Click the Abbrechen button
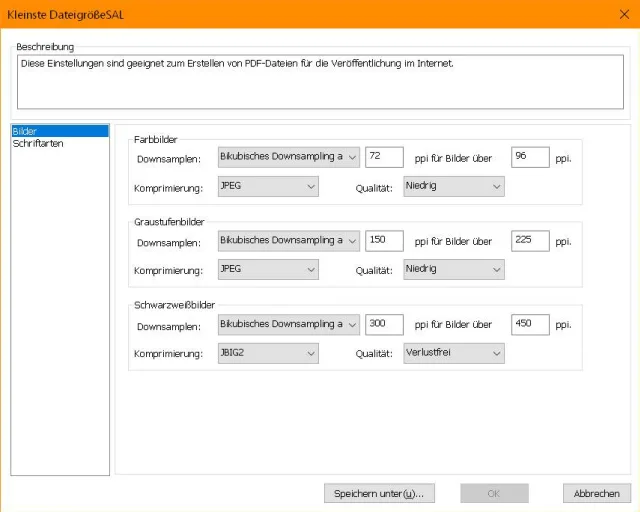Viewport: 640px width, 512px height. (x=597, y=493)
